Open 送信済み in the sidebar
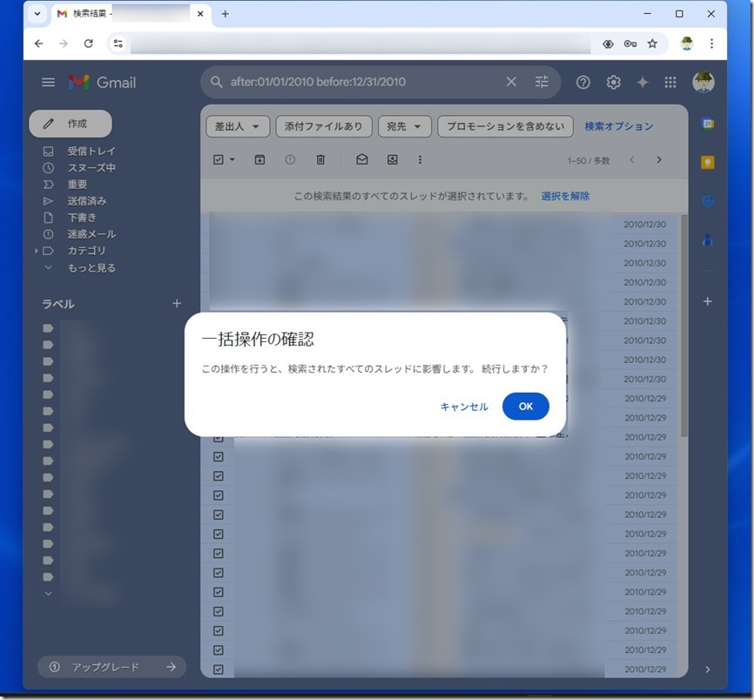The width and height of the screenshot is (754, 700). click(86, 201)
